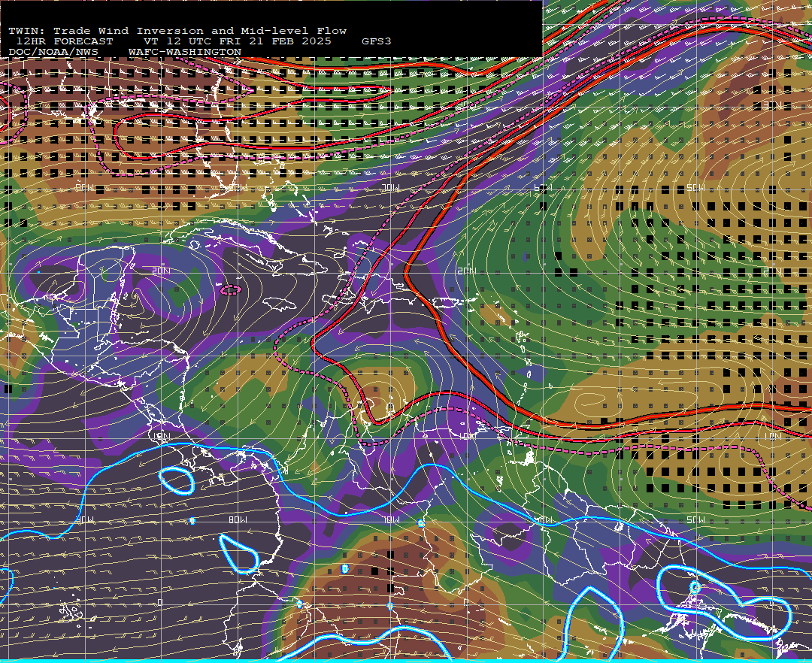Click the 'TWIN: Trade Wind Inversion and Mid-level Flow' title

177,31
